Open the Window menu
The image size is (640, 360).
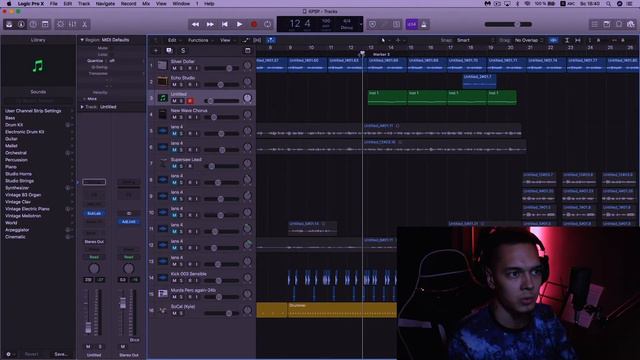181,4
